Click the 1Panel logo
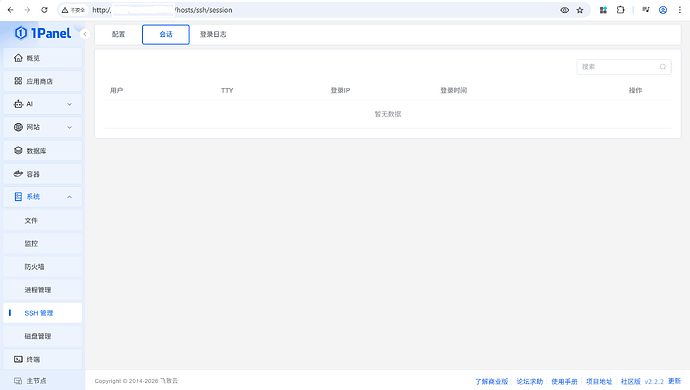Screen dimensions: 690x390 click(43, 33)
